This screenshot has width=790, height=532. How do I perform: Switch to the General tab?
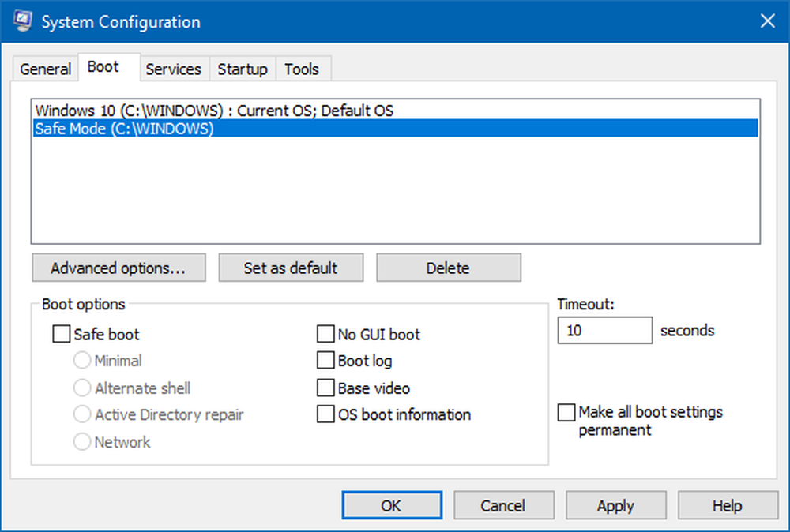click(45, 69)
